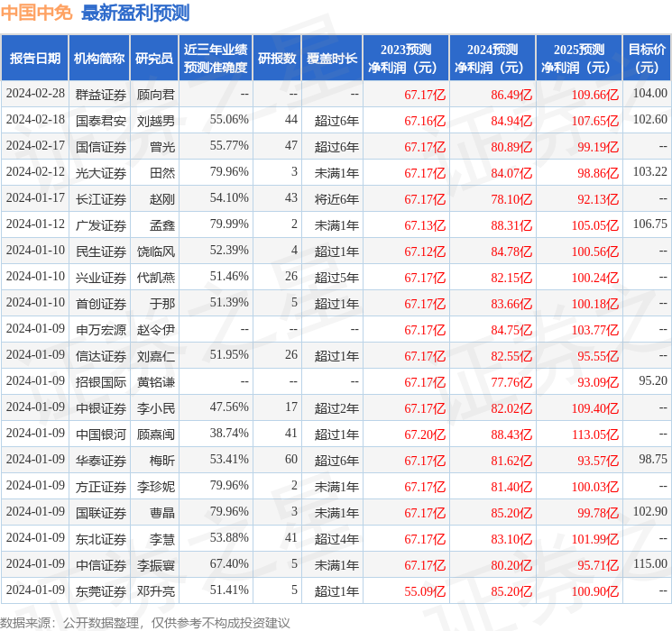Click analyst name 饶临风
The width and height of the screenshot is (672, 631).
click(156, 251)
